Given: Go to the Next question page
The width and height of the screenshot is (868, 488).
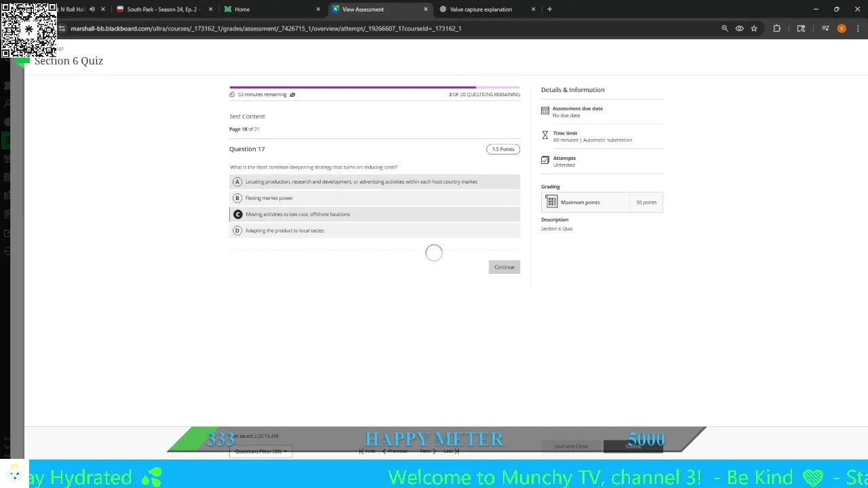Looking at the screenshot, I should coord(428,451).
